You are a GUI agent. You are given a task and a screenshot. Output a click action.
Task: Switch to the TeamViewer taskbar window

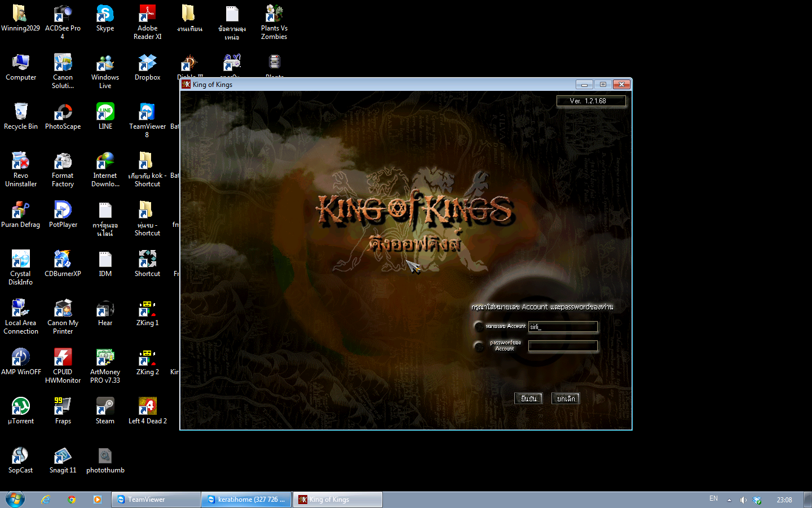point(156,500)
